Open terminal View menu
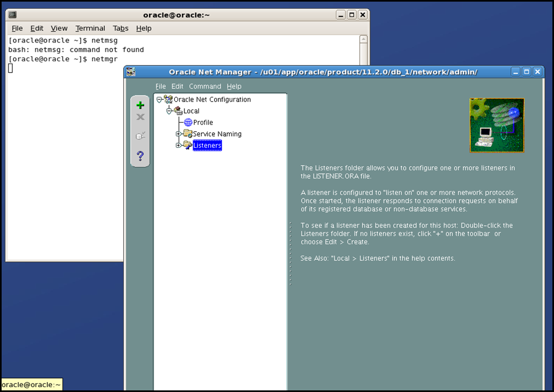554x392 pixels. coord(59,28)
